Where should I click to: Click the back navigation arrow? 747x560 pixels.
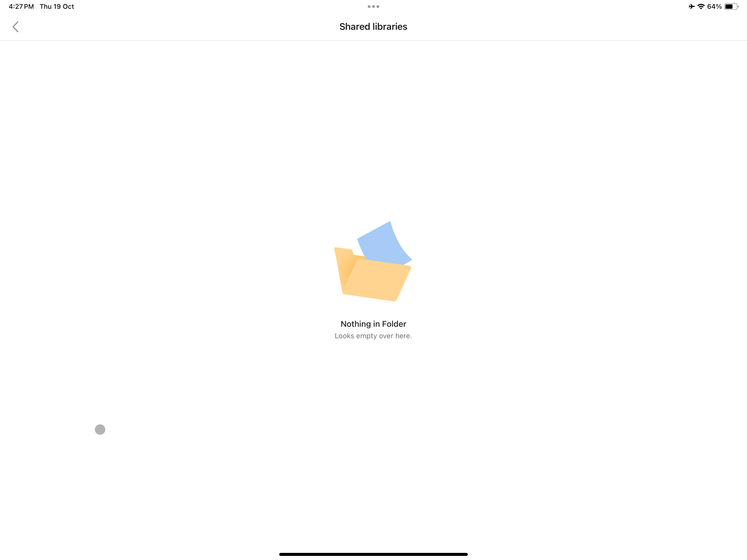coord(15,27)
